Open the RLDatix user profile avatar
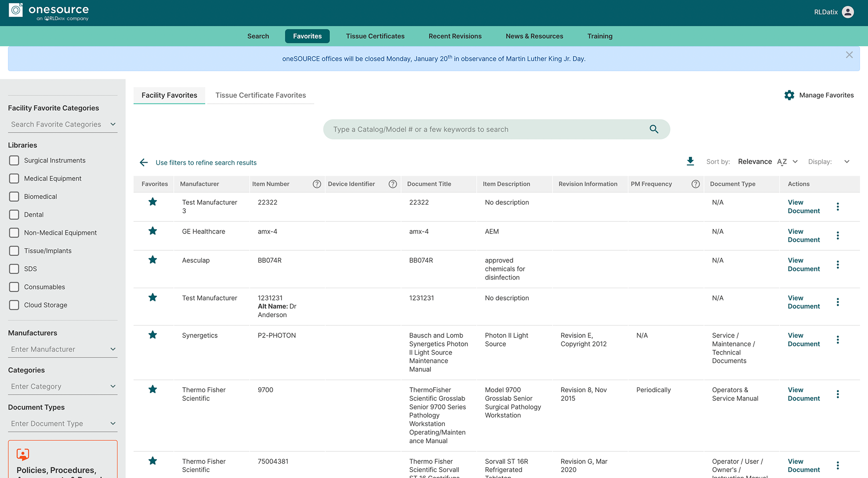 pyautogui.click(x=848, y=12)
